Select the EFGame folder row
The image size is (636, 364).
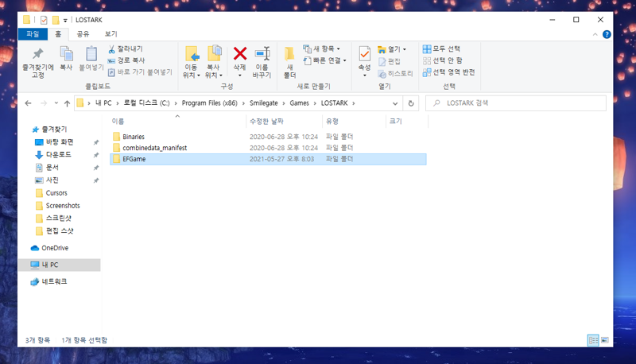click(268, 159)
